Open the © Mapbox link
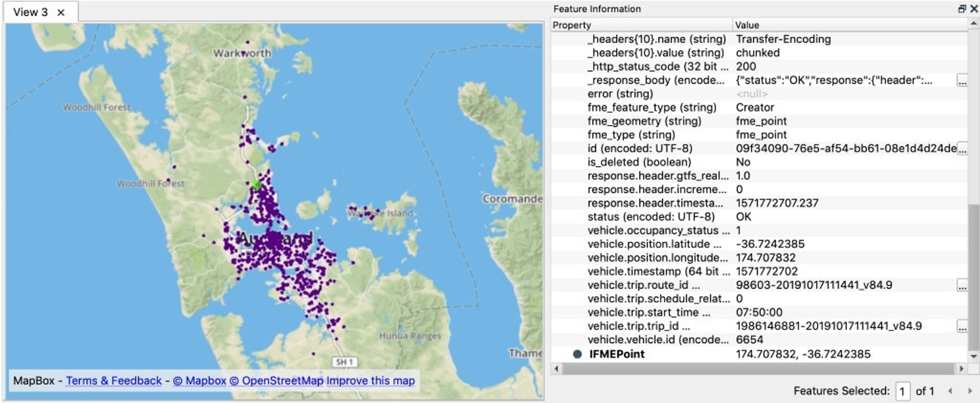The width and height of the screenshot is (980, 403). point(199,381)
